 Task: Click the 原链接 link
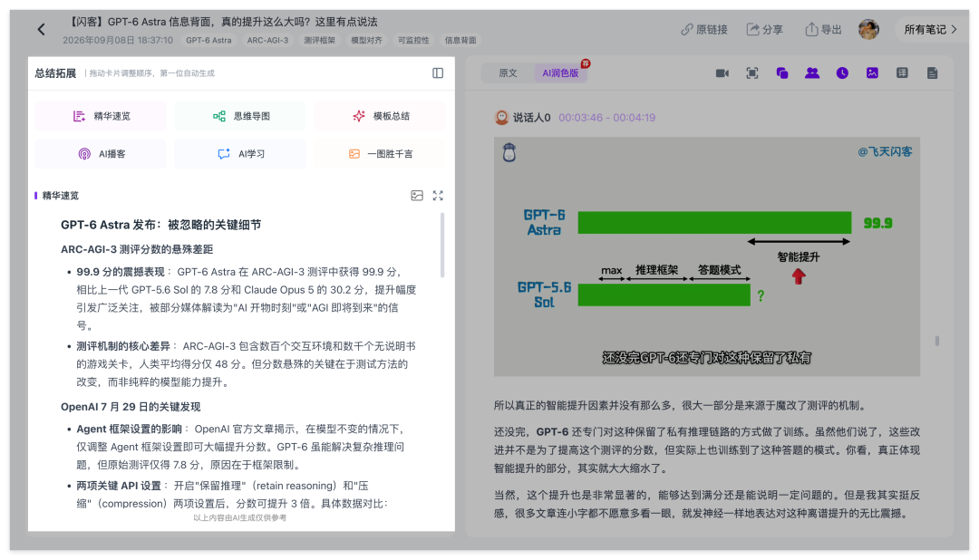704,29
